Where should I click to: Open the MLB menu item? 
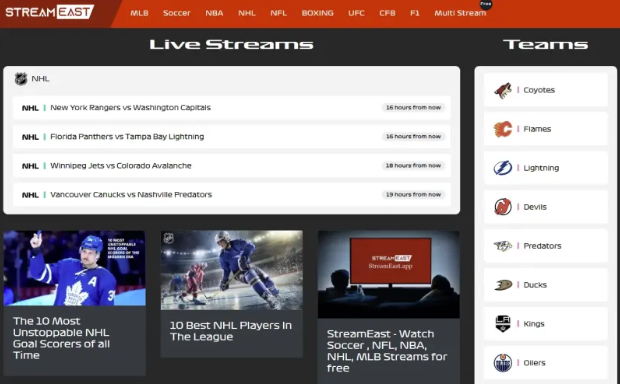pyautogui.click(x=139, y=13)
